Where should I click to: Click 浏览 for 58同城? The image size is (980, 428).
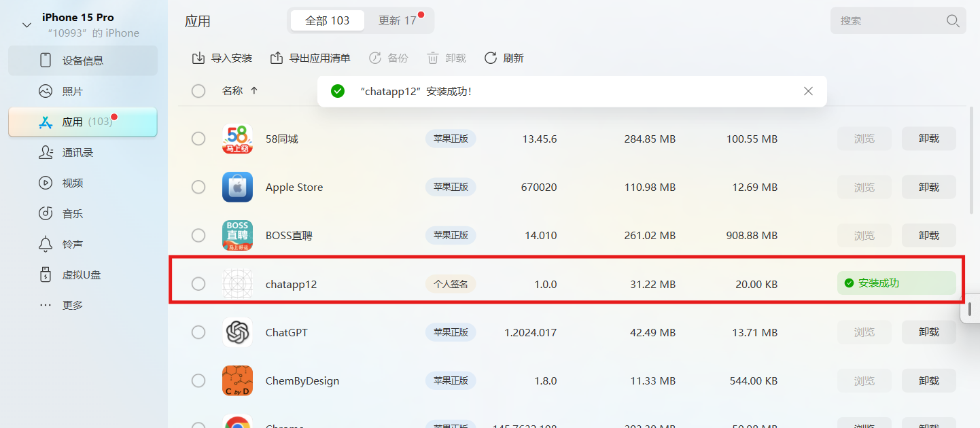[864, 139]
